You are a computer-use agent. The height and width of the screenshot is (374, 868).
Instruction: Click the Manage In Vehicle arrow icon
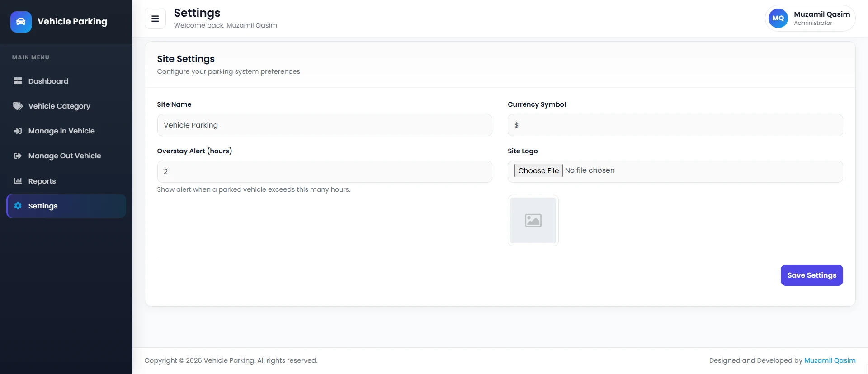pos(18,131)
